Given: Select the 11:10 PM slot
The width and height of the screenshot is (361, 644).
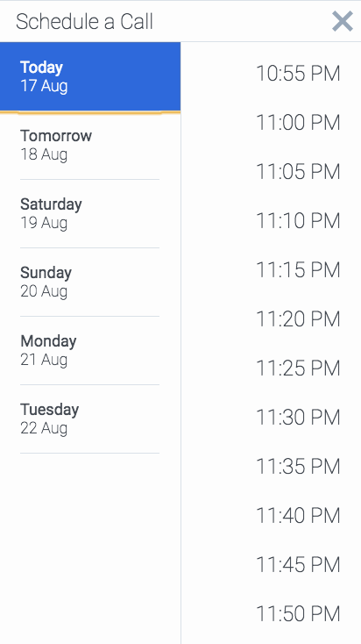Looking at the screenshot, I should 298,221.
